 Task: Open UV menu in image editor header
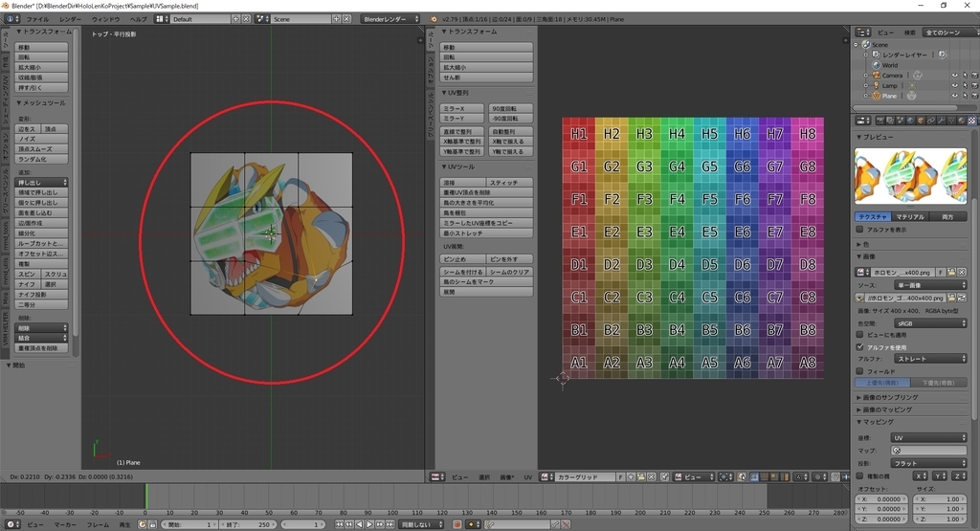coord(528,476)
